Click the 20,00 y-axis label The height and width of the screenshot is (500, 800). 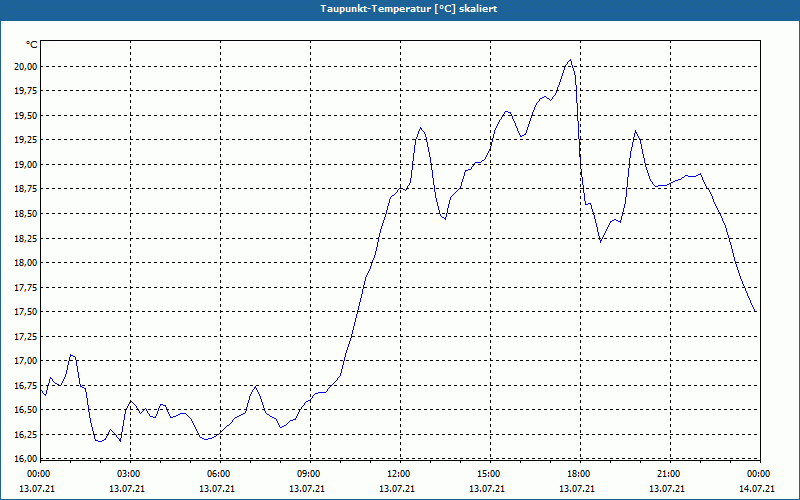click(26, 66)
